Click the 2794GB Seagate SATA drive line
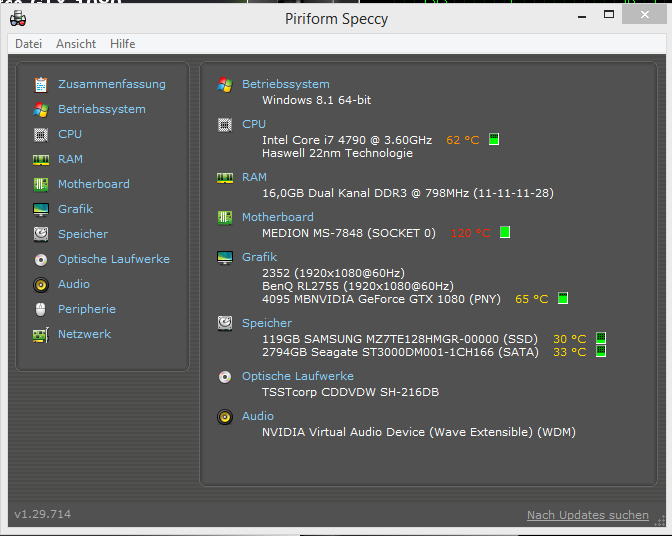Screen dimensions: 672x536 click(400, 352)
